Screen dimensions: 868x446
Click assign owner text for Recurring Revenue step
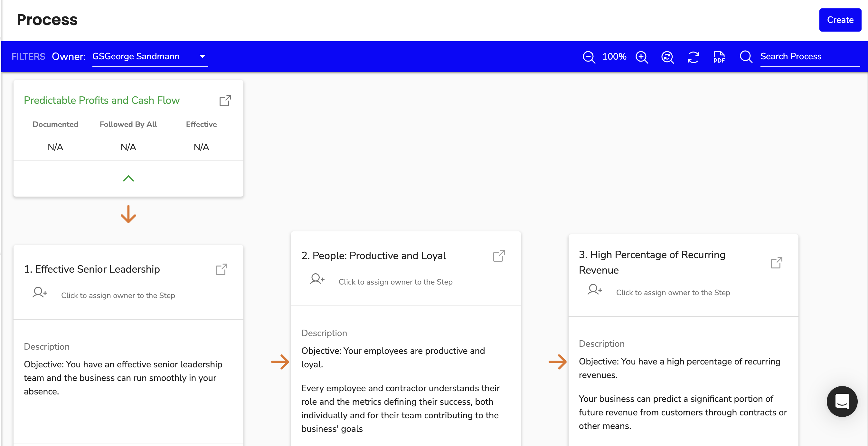tap(673, 293)
